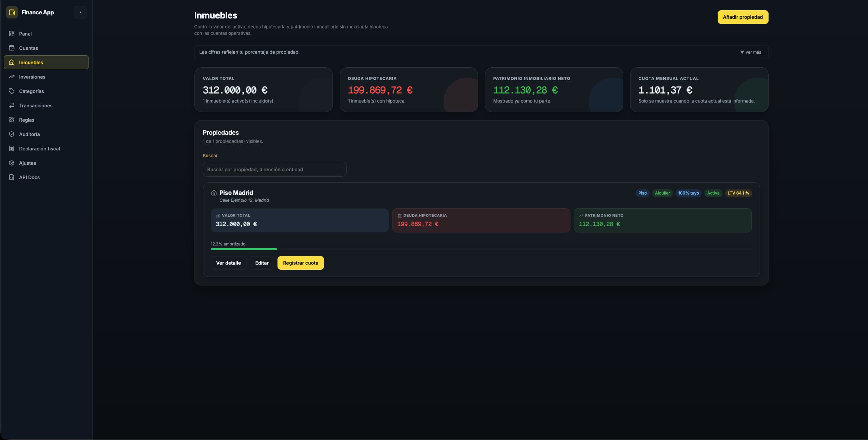This screenshot has width=868, height=440.
Task: Click the 12.3% amortizado label
Action: click(x=228, y=244)
